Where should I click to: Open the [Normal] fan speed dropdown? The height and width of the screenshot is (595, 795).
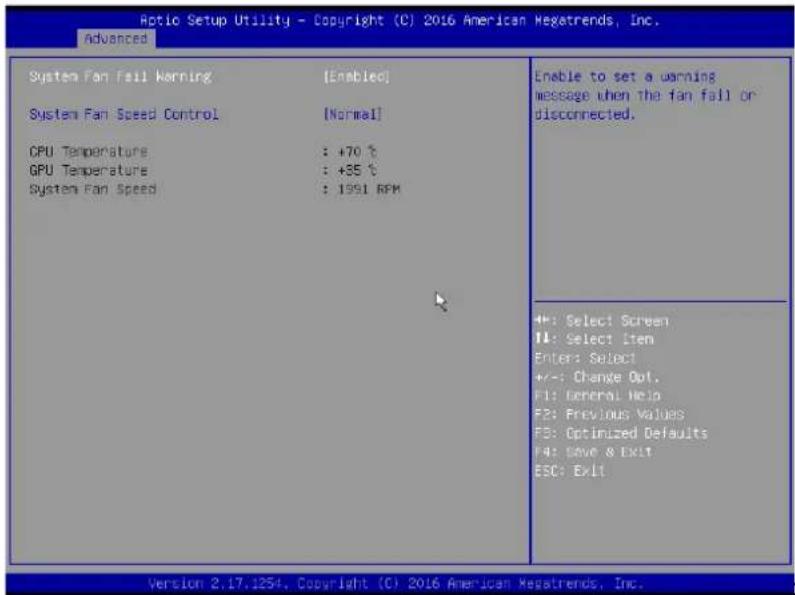(352, 114)
